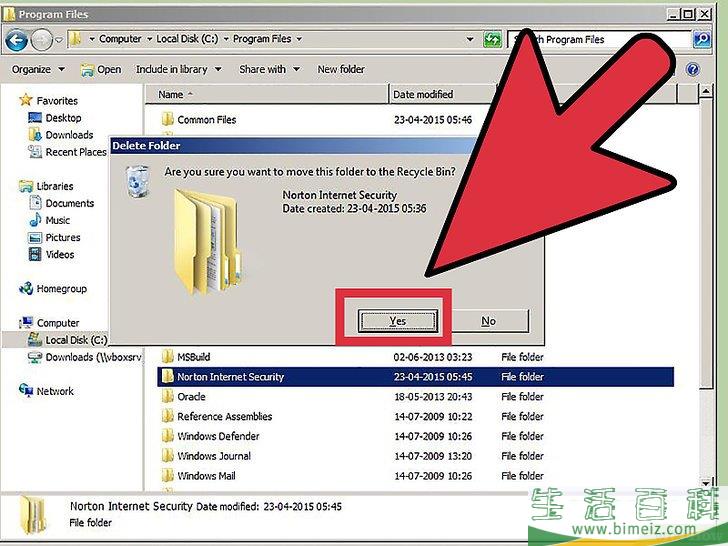Viewport: 728px width, 546px height.
Task: Select the Oracle folder
Action: [191, 397]
